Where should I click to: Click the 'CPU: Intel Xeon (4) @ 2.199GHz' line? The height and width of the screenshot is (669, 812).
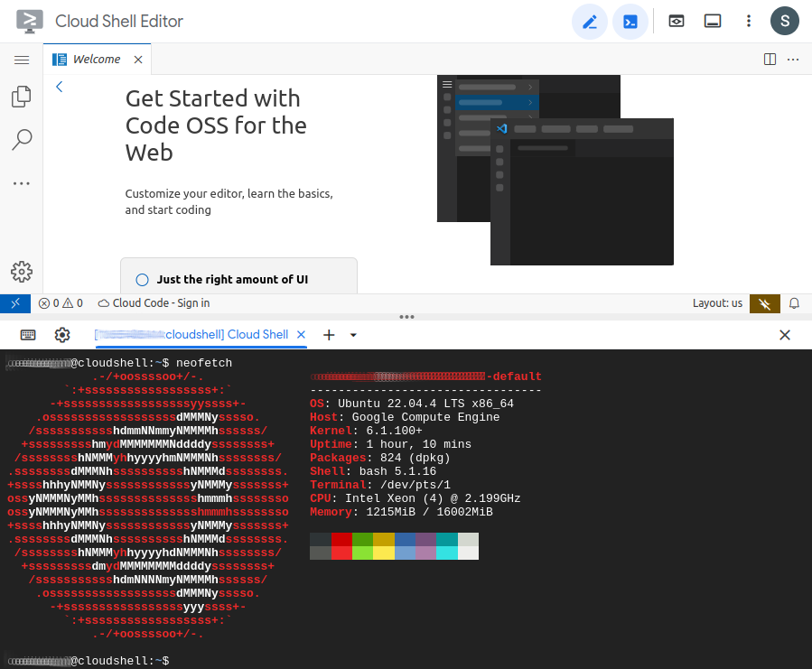415,498
